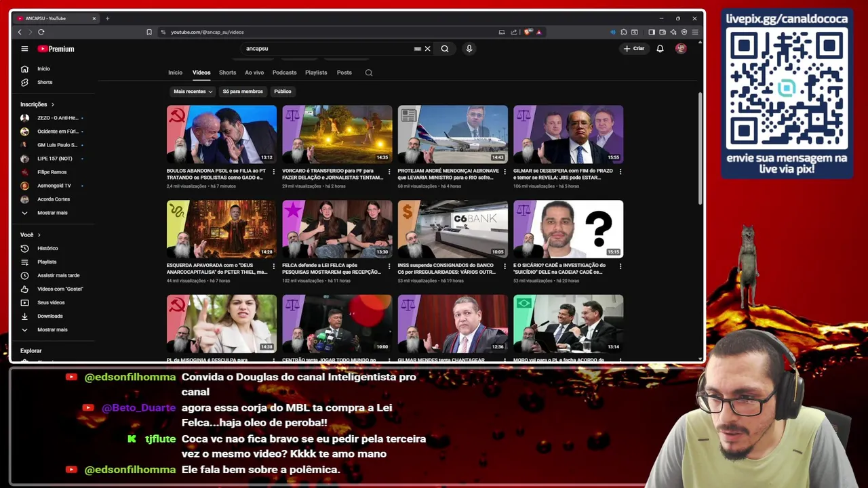Open the notifications bell
The height and width of the screenshot is (488, 868).
click(660, 49)
